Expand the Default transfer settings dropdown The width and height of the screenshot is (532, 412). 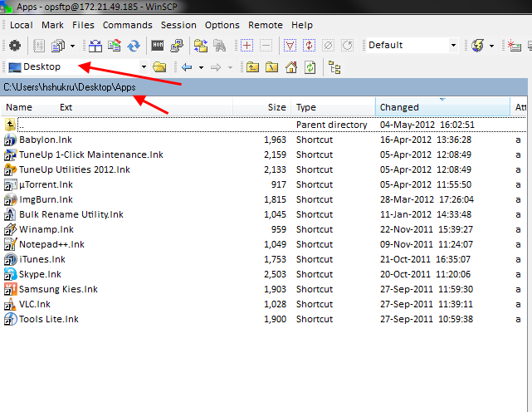click(x=453, y=45)
